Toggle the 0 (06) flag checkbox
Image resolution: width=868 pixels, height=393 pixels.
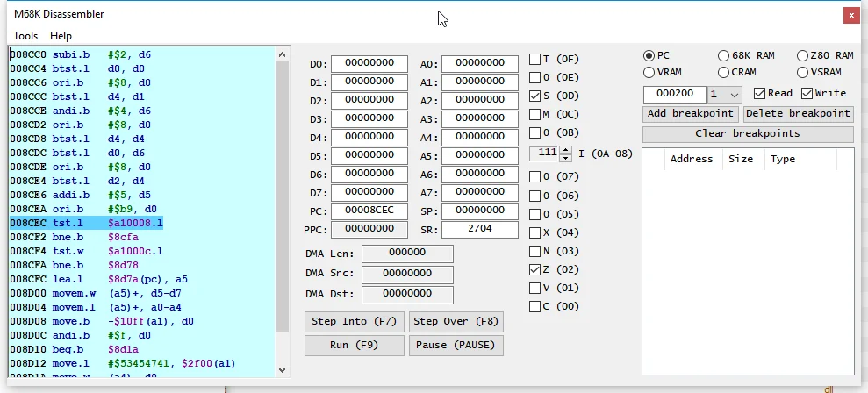pyautogui.click(x=534, y=196)
